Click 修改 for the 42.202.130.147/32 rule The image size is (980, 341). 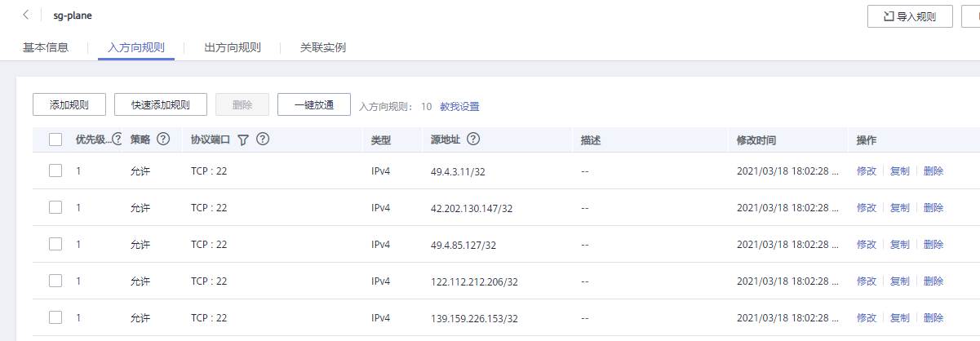[x=867, y=208]
